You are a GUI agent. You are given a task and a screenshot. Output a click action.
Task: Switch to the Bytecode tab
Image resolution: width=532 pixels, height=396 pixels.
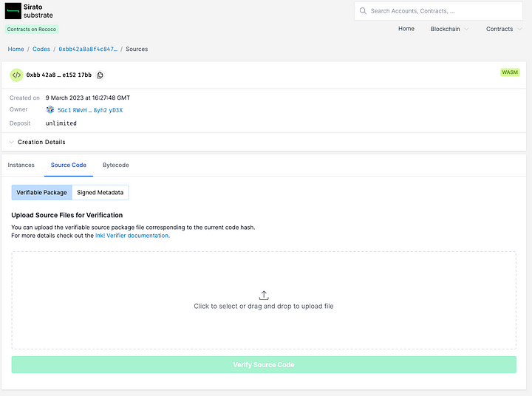click(x=116, y=165)
